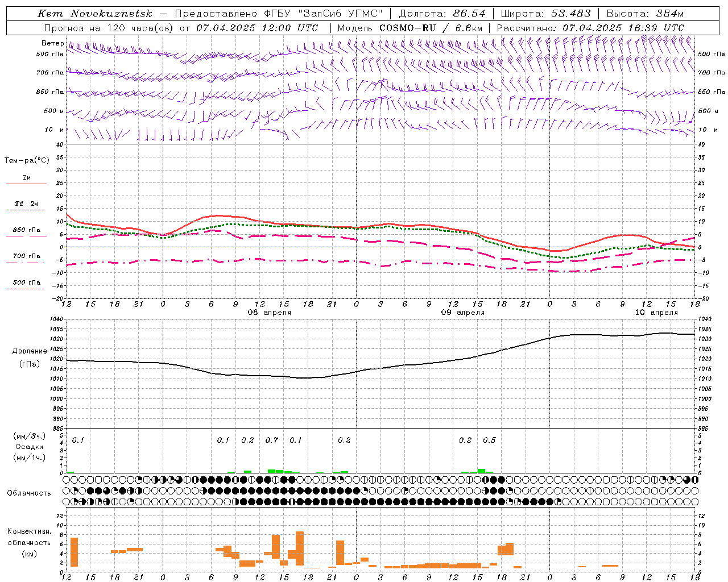Screen dimensions: 728x582
Task: Click the '(мм/1ч.)' precipitation unit label
Action: tap(29, 458)
